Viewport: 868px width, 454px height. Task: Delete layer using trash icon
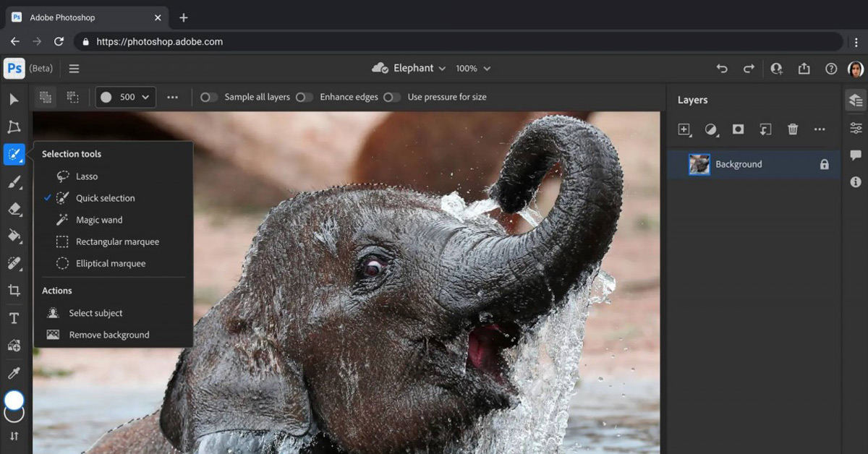pos(793,129)
